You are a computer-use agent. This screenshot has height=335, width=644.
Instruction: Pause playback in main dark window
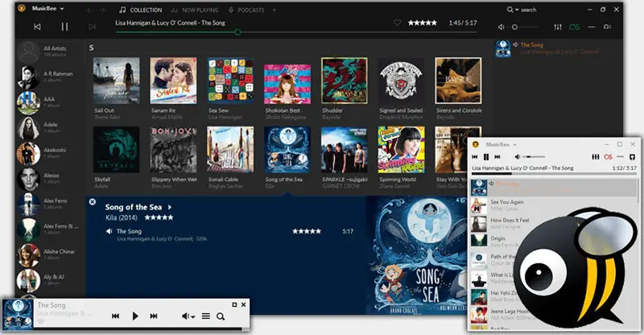click(64, 27)
